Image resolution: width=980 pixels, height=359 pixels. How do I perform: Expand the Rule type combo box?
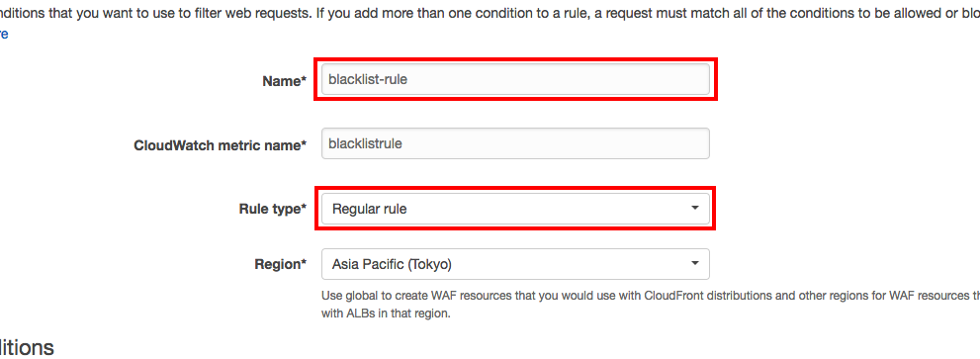515,209
